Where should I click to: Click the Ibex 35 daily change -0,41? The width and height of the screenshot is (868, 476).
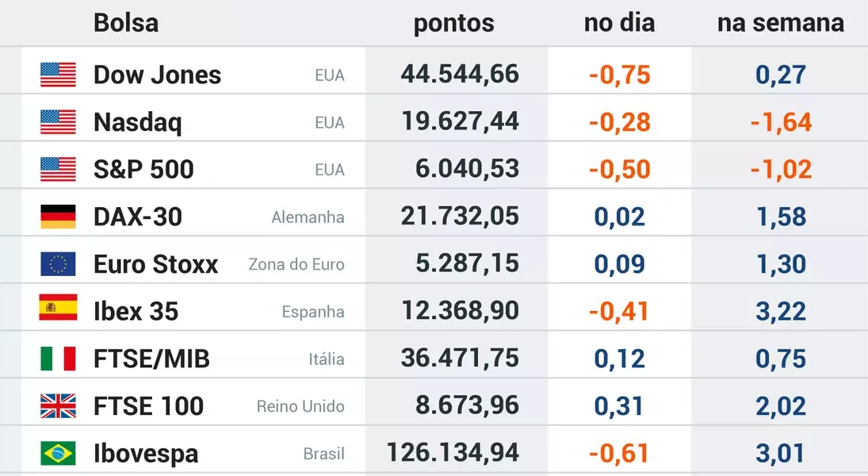coord(619,311)
